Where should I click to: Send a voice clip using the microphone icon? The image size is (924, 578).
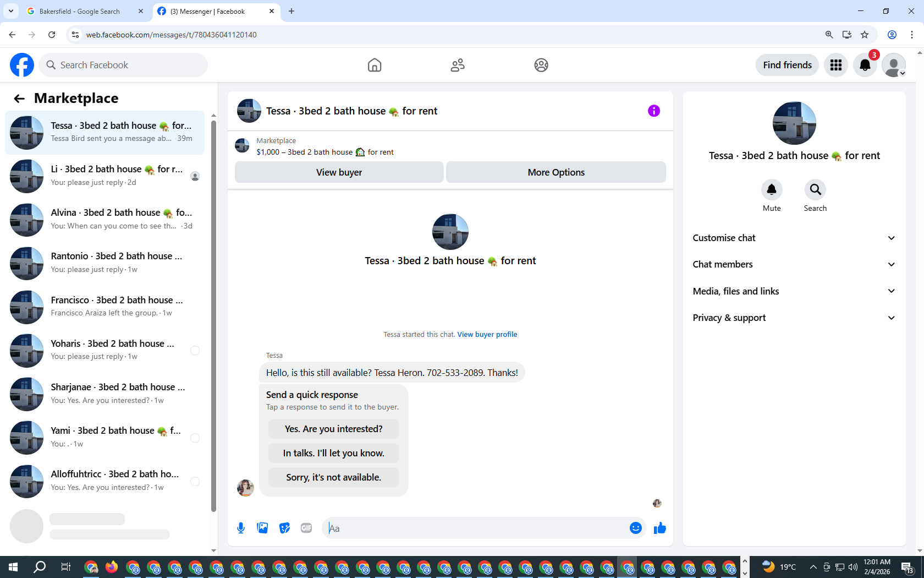pos(241,528)
